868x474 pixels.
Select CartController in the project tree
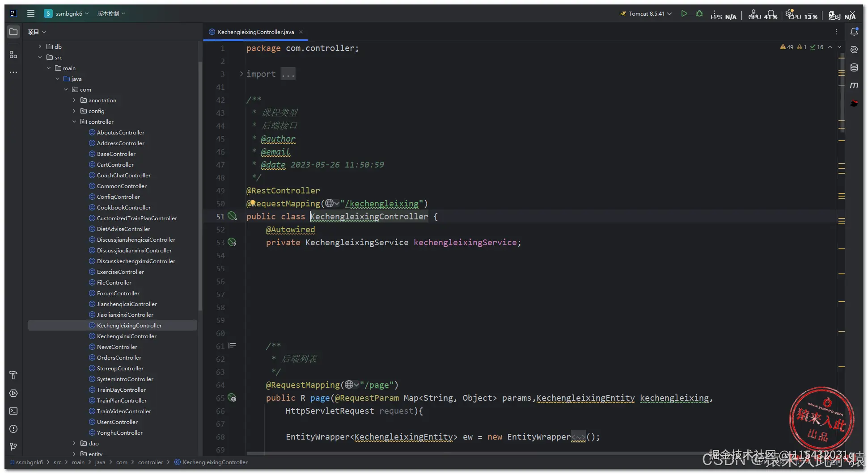click(115, 164)
